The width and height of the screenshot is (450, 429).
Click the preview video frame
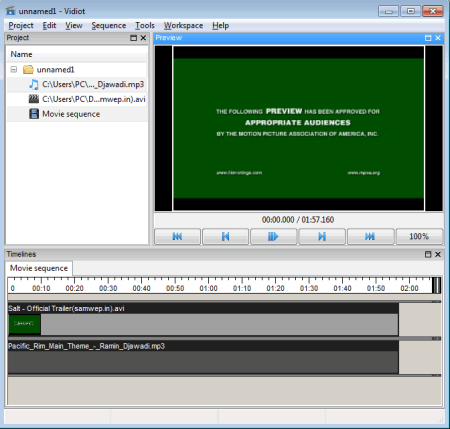[299, 128]
